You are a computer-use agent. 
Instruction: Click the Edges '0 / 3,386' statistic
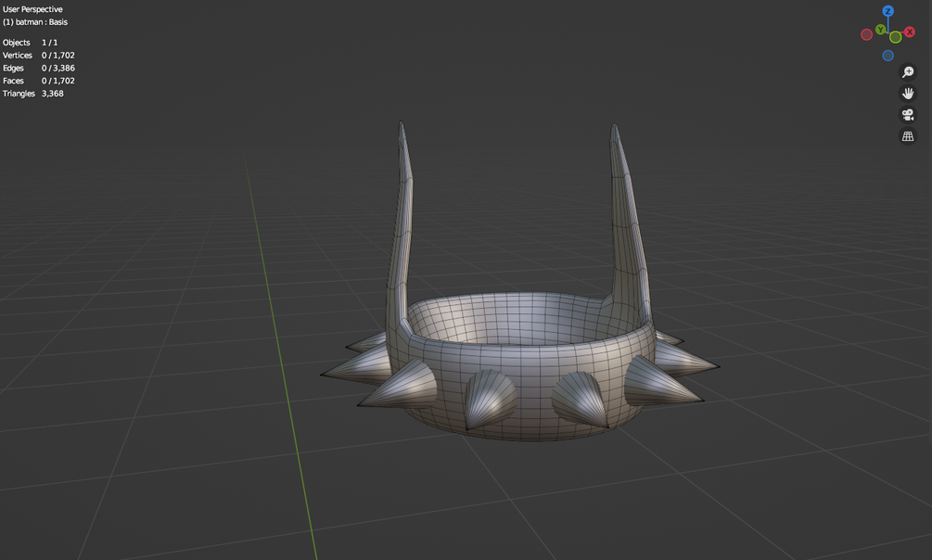(58, 69)
